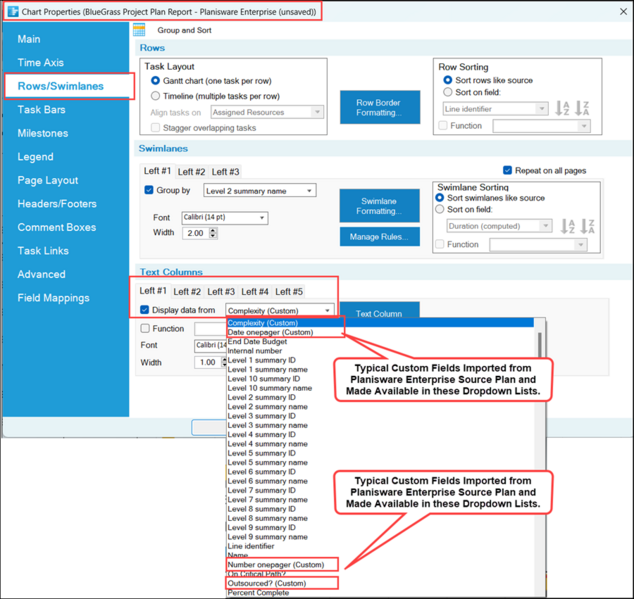Toggle swimlane Group by checkbox
The width and height of the screenshot is (634, 599).
click(x=149, y=190)
